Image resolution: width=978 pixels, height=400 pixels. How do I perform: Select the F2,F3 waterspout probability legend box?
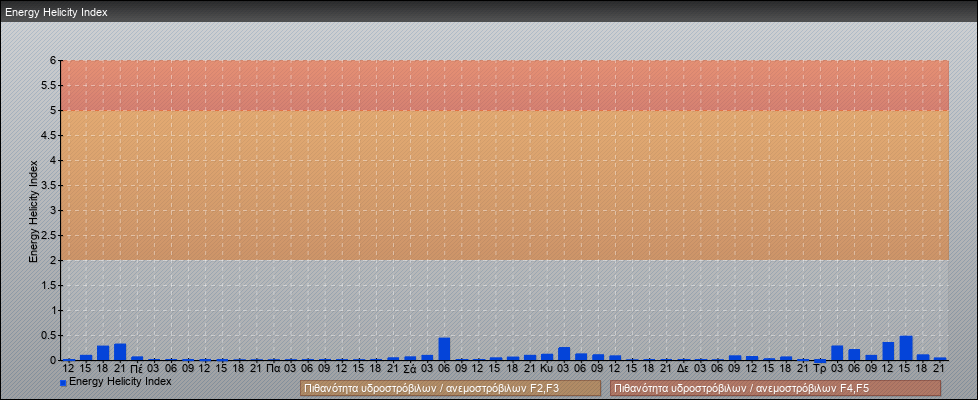click(450, 388)
